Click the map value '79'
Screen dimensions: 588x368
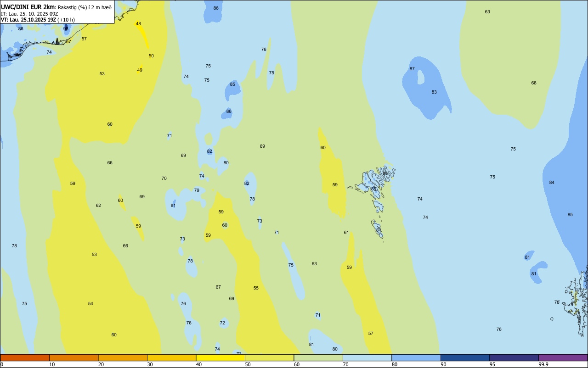point(197,190)
